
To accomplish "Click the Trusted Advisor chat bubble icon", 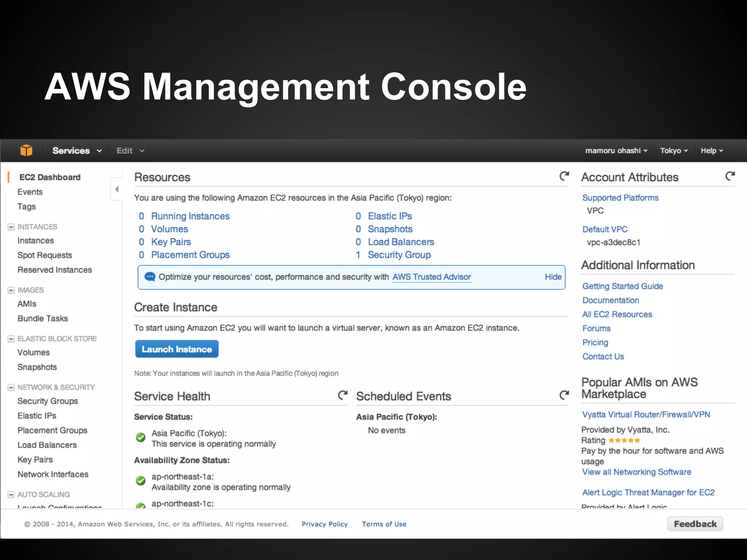I will point(150,277).
